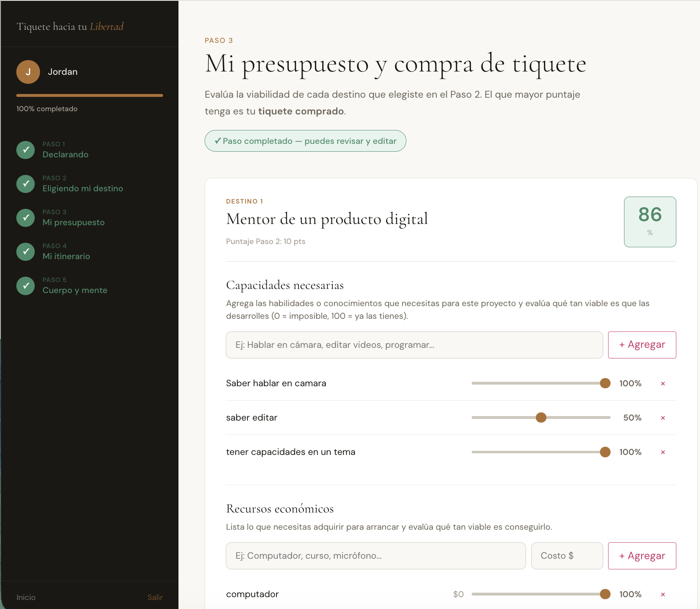Click the Jordan avatar circle
This screenshot has width=700, height=609.
point(28,72)
